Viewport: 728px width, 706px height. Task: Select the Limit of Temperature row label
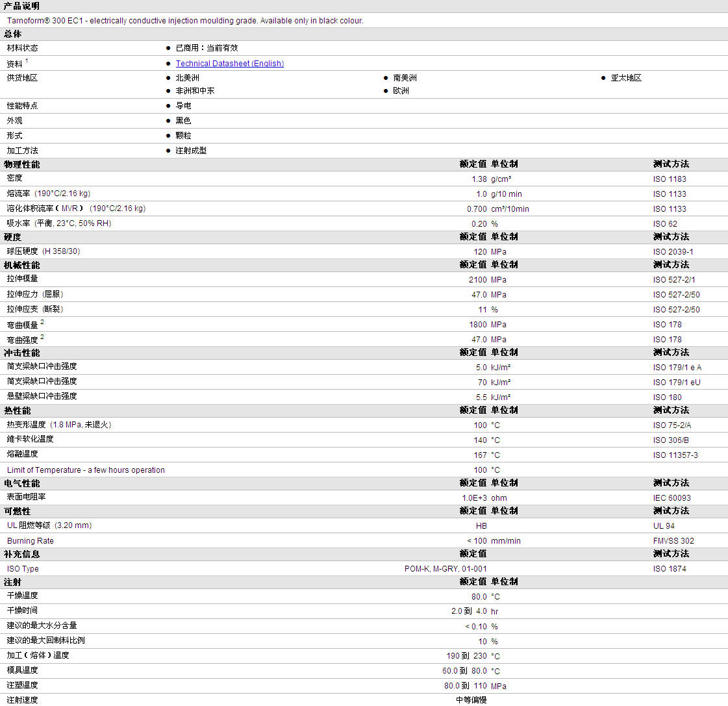86,470
